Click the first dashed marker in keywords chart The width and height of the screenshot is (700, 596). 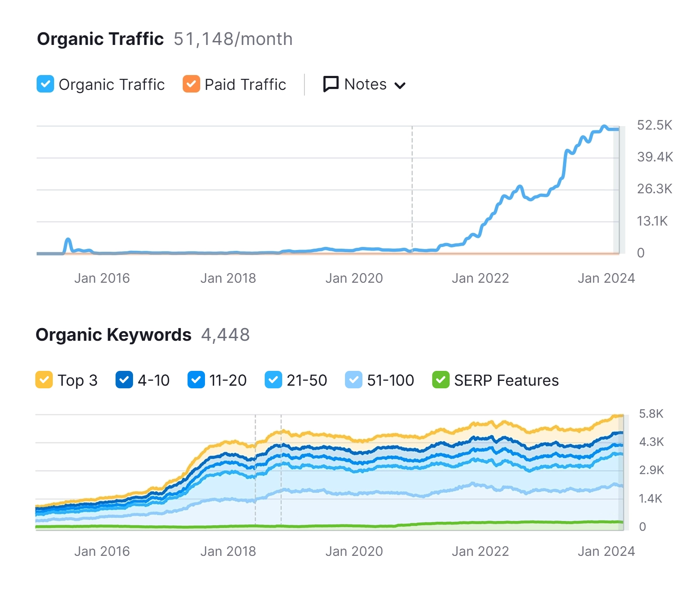pyautogui.click(x=256, y=471)
